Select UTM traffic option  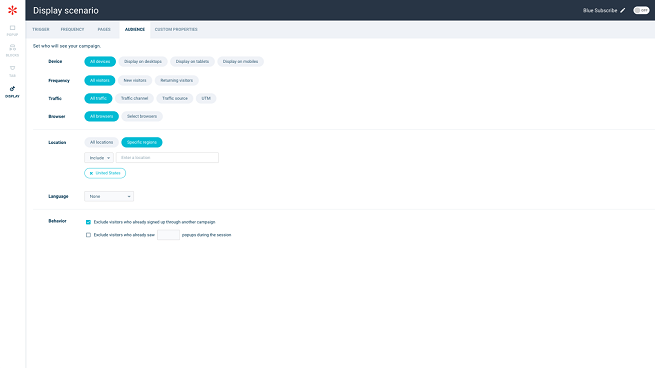click(x=206, y=98)
